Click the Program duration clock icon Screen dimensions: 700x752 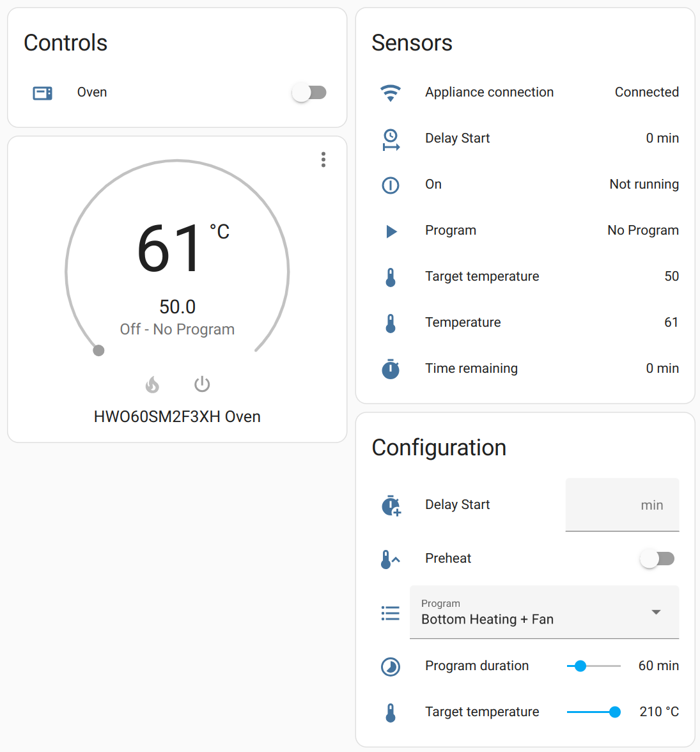coord(391,666)
